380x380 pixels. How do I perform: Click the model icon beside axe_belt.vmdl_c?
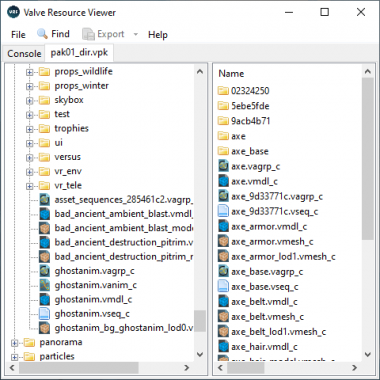point(223,302)
